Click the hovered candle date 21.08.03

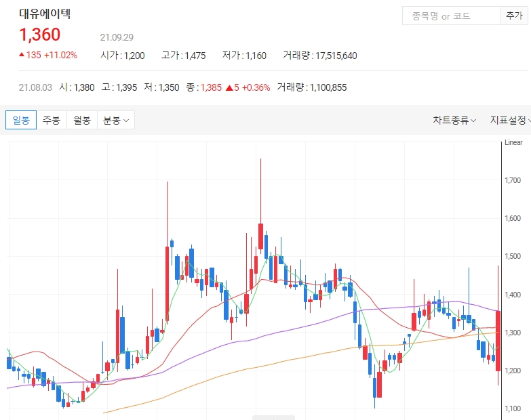[35, 87]
